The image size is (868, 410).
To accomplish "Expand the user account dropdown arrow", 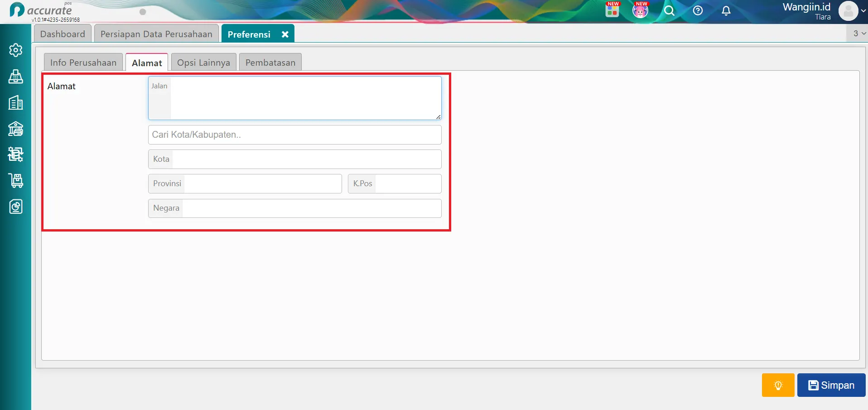I will (863, 11).
